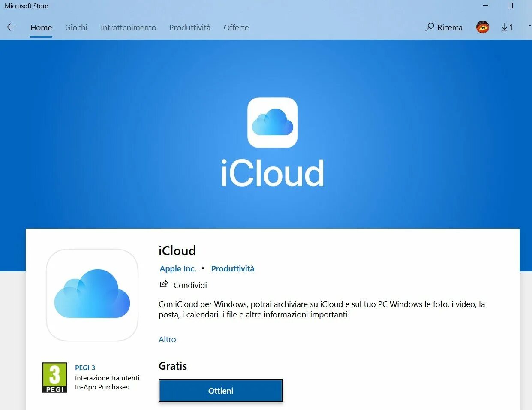
Task: Open your user account avatar
Action: (482, 27)
